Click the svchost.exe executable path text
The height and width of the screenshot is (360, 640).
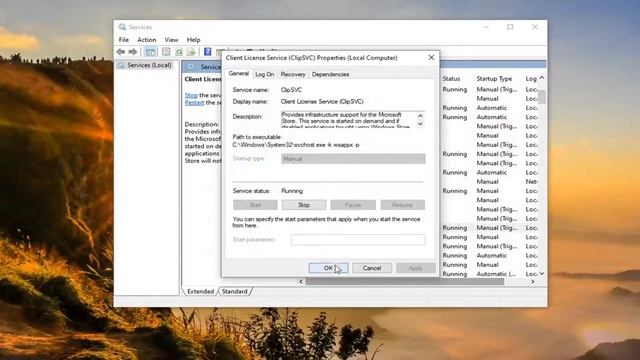point(296,145)
